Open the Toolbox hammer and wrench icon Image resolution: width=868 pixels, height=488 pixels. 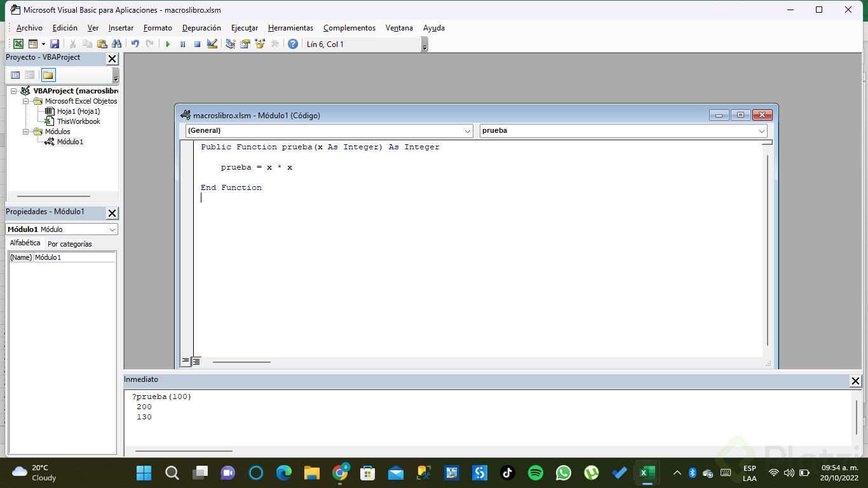click(275, 44)
